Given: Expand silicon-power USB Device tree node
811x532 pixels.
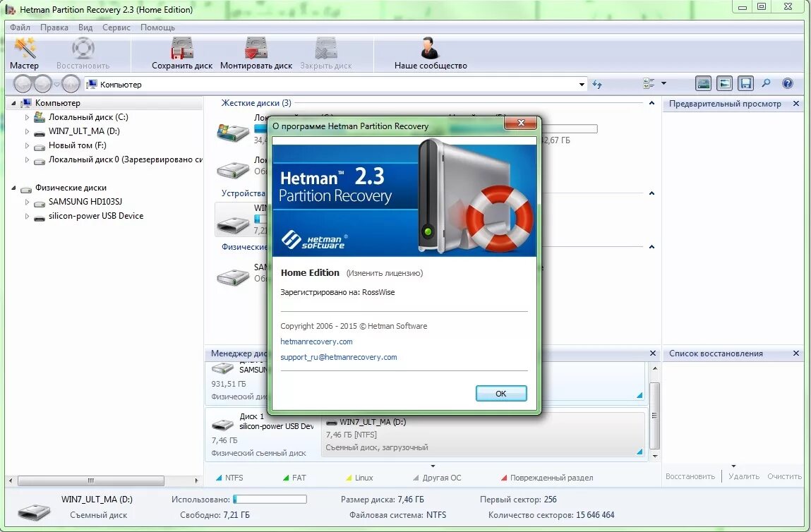Looking at the screenshot, I should click(x=27, y=216).
